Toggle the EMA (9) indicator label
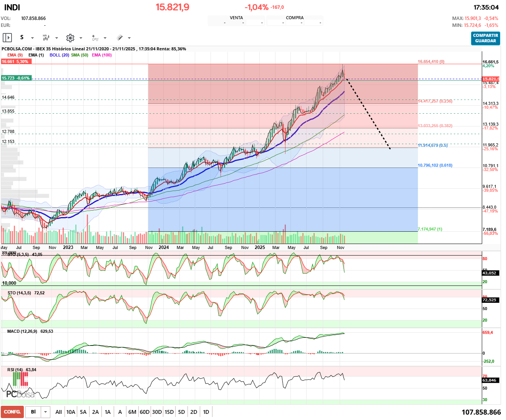506x420 pixels. pos(15,55)
